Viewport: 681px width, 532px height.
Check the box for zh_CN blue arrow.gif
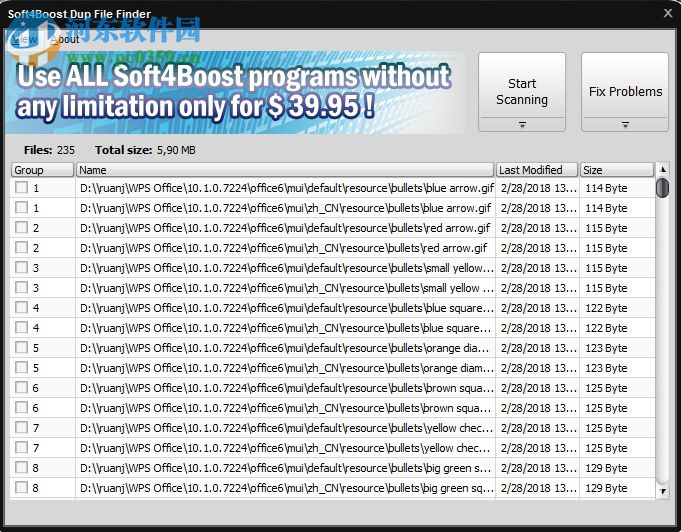pyautogui.click(x=21, y=208)
